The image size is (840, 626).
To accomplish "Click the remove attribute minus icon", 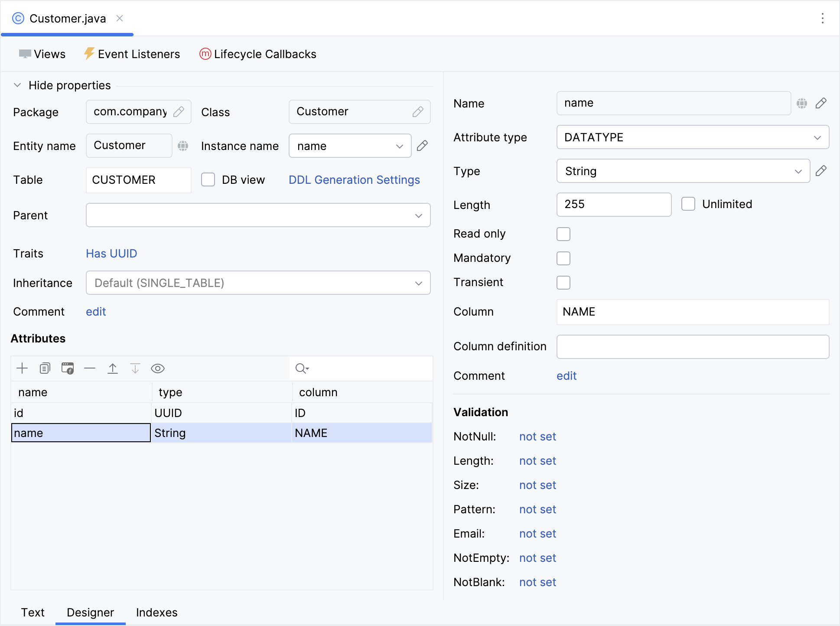I will coord(90,368).
